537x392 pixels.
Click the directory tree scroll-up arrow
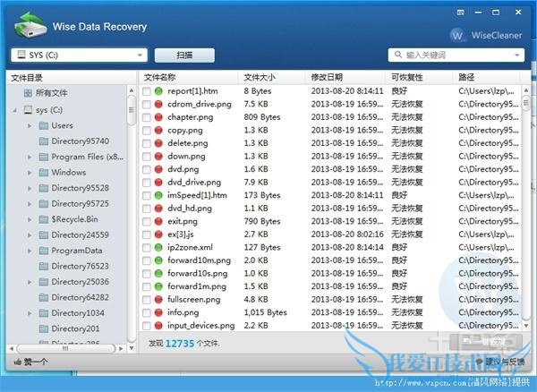coord(132,90)
